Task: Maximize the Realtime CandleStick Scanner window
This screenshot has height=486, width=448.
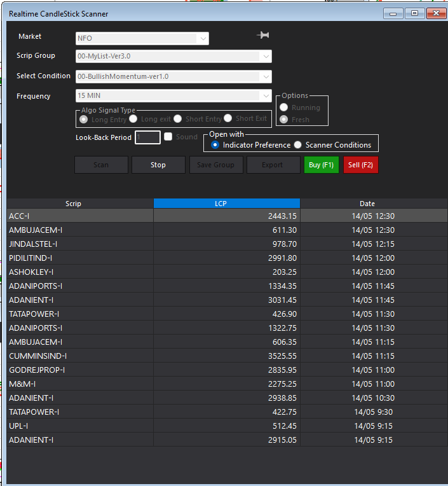Action: [414, 13]
